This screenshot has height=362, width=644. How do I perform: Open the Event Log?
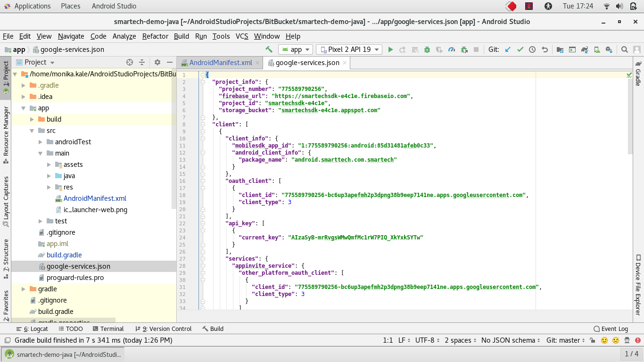coord(611,329)
